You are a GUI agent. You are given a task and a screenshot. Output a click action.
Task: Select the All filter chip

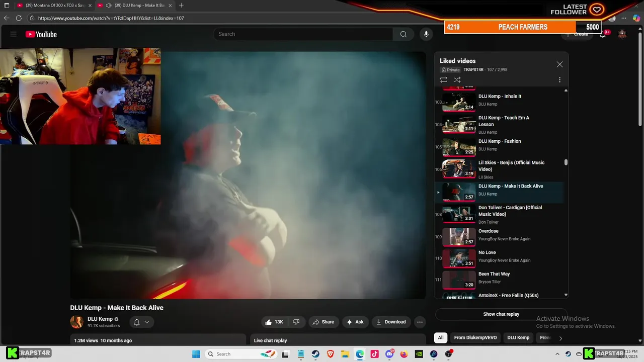click(x=441, y=337)
